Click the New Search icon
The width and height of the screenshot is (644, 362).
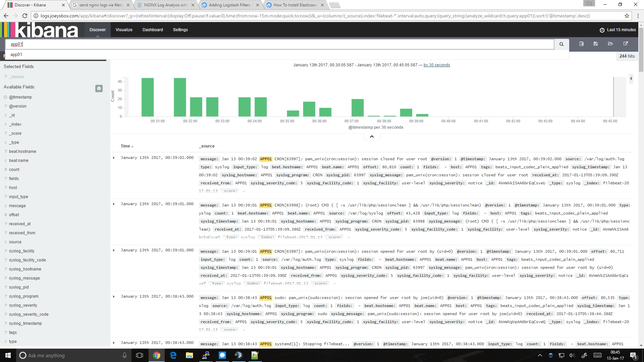coord(581,44)
